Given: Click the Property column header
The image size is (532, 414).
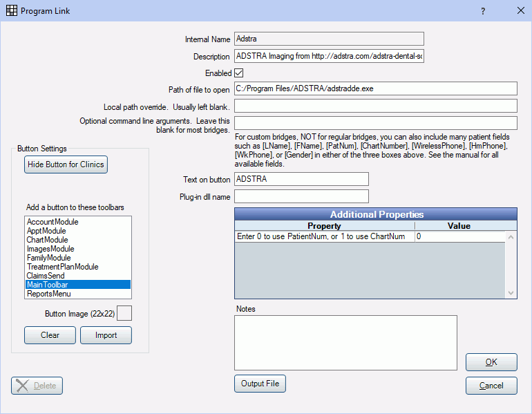Looking at the screenshot, I should tap(324, 226).
